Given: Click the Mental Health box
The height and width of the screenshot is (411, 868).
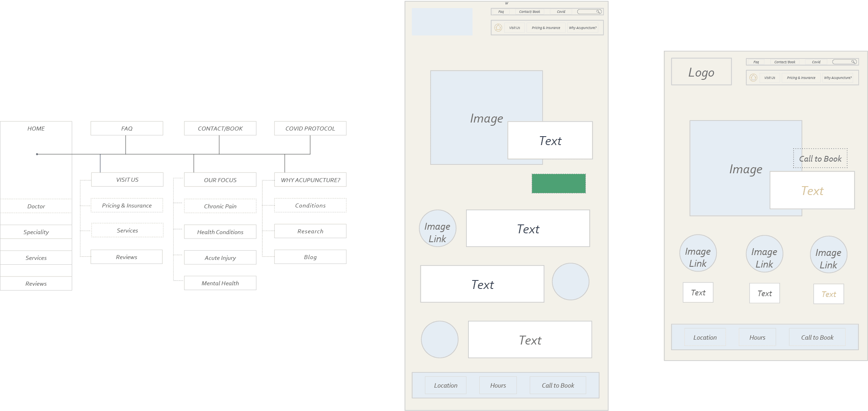Looking at the screenshot, I should click(x=220, y=283).
